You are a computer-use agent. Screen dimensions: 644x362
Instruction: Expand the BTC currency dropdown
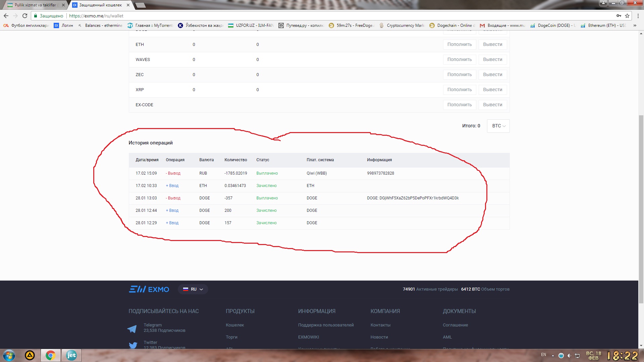point(498,126)
